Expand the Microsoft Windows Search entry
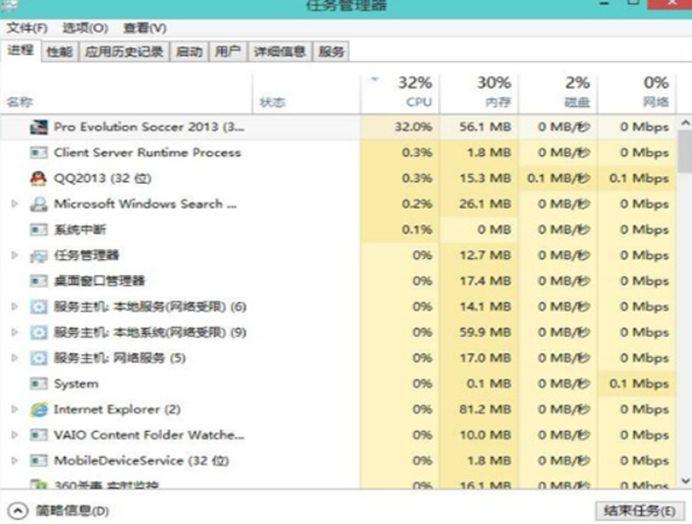Screen dimensions: 692x524 pos(15,204)
